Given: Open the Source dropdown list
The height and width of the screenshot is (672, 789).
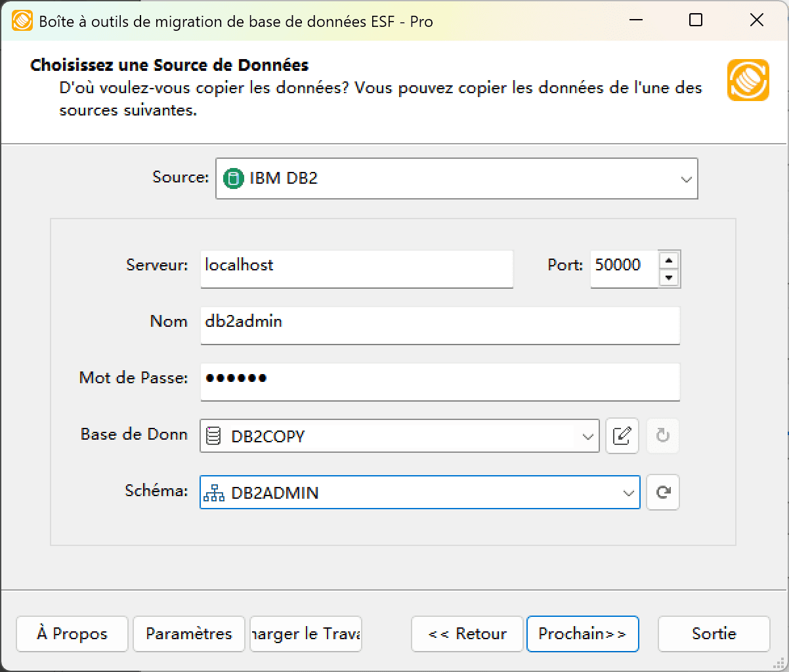Looking at the screenshot, I should click(685, 178).
